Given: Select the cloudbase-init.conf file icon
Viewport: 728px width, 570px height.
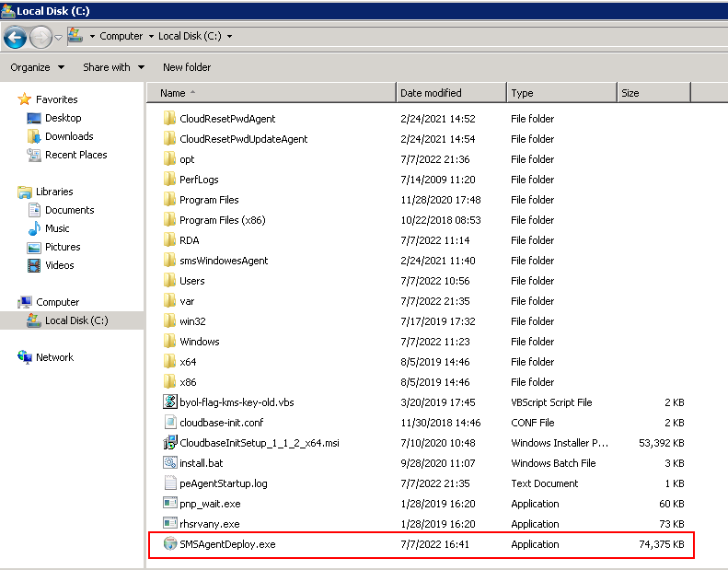Looking at the screenshot, I should [169, 423].
